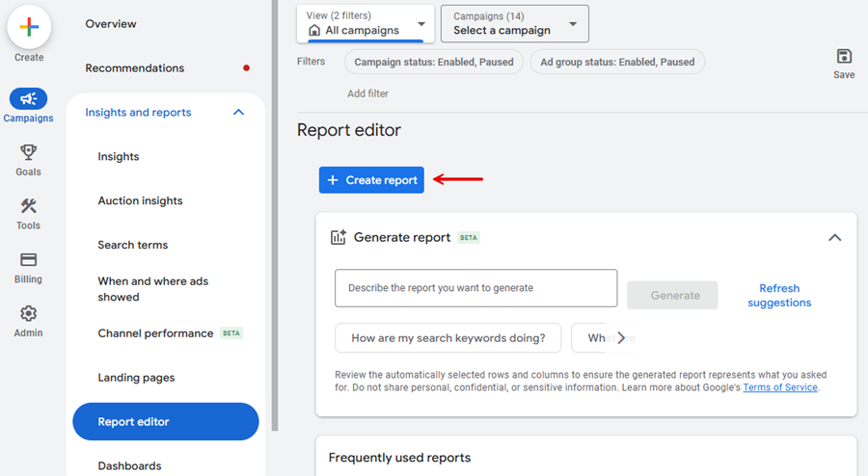Open Admin gear icon
Screen dimensions: 868x476
(x=28, y=314)
